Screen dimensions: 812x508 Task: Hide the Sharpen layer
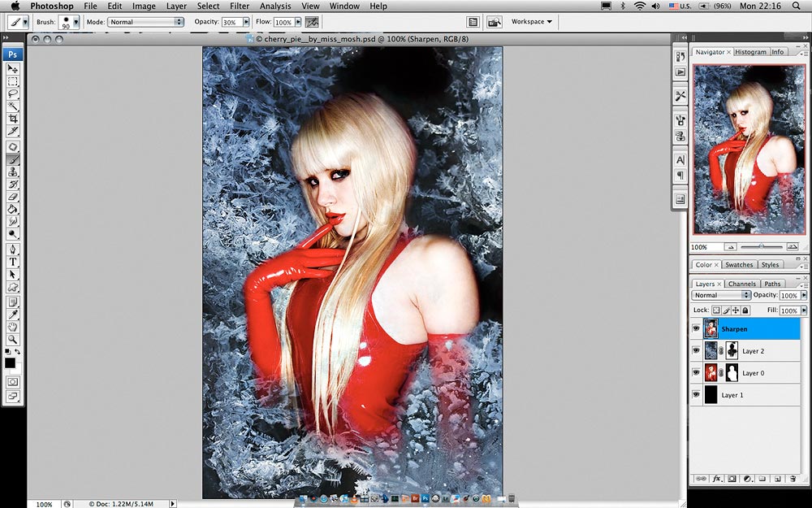pos(696,328)
